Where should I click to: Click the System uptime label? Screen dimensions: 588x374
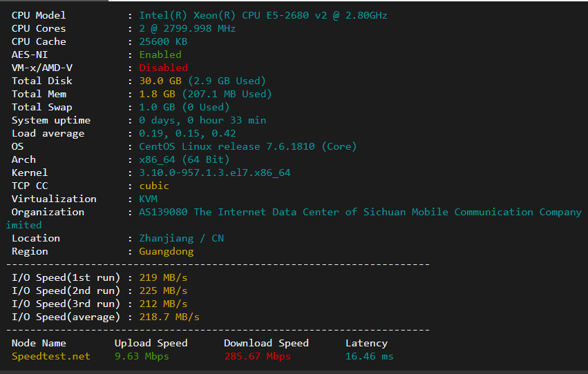tap(51, 120)
